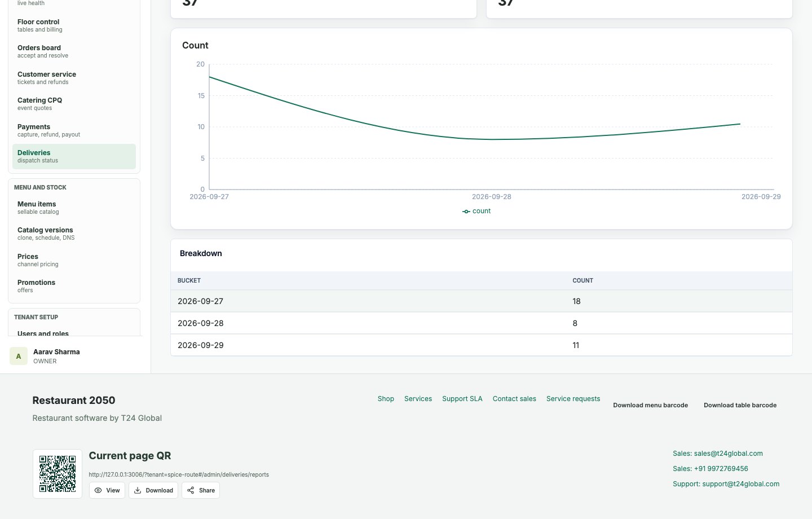Click the View QR button

tap(107, 490)
